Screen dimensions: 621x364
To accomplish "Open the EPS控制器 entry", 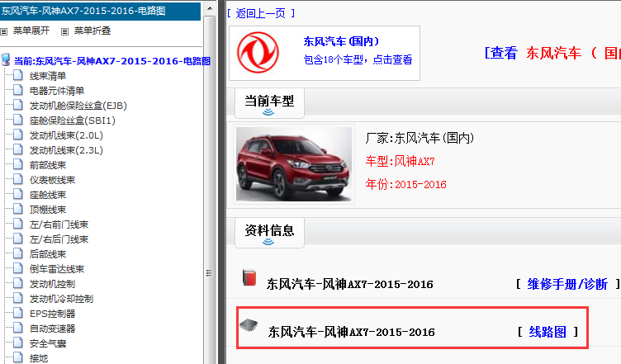I will pyautogui.click(x=52, y=314).
